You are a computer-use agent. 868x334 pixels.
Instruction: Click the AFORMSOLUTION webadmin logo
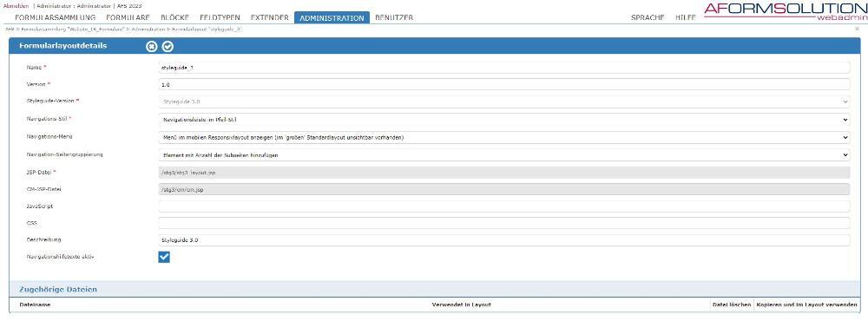point(786,11)
